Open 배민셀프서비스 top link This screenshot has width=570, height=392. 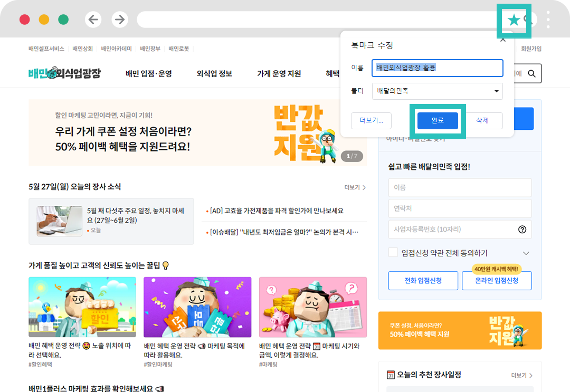46,49
